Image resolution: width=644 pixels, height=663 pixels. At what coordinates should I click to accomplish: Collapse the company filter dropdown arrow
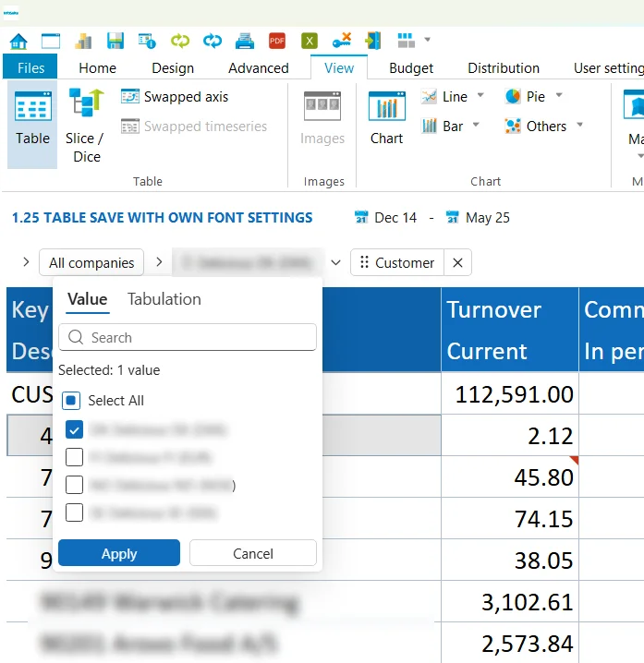tap(336, 262)
